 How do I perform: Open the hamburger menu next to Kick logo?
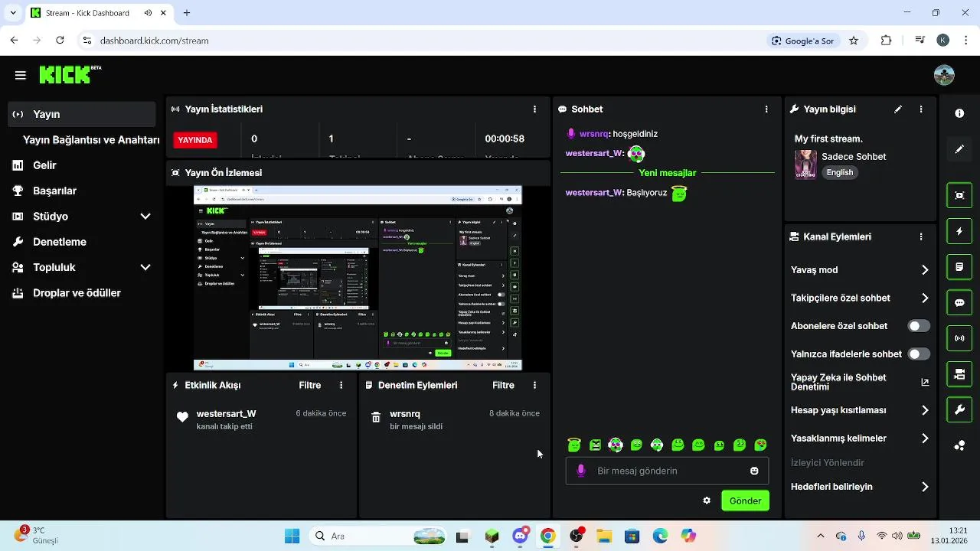tap(21, 75)
